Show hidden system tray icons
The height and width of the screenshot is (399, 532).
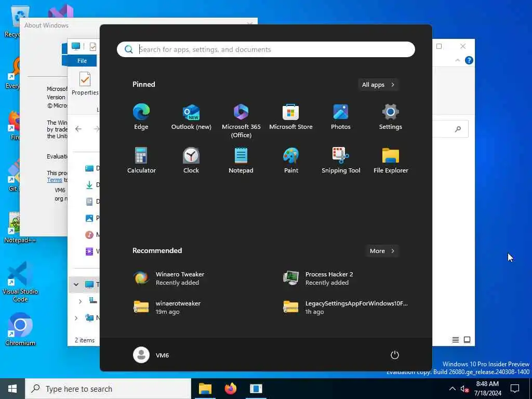click(x=453, y=389)
